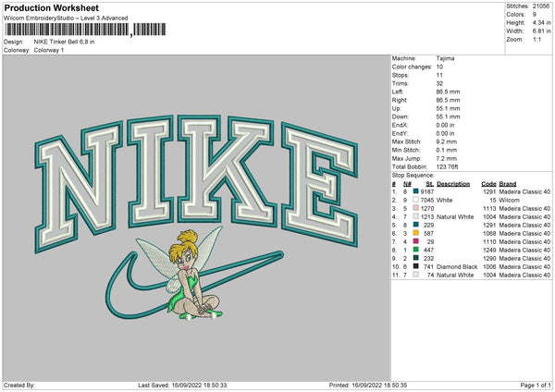Screen dimensions: 555x392
Task: Click the Stitches value 21056
Action: (x=541, y=6)
